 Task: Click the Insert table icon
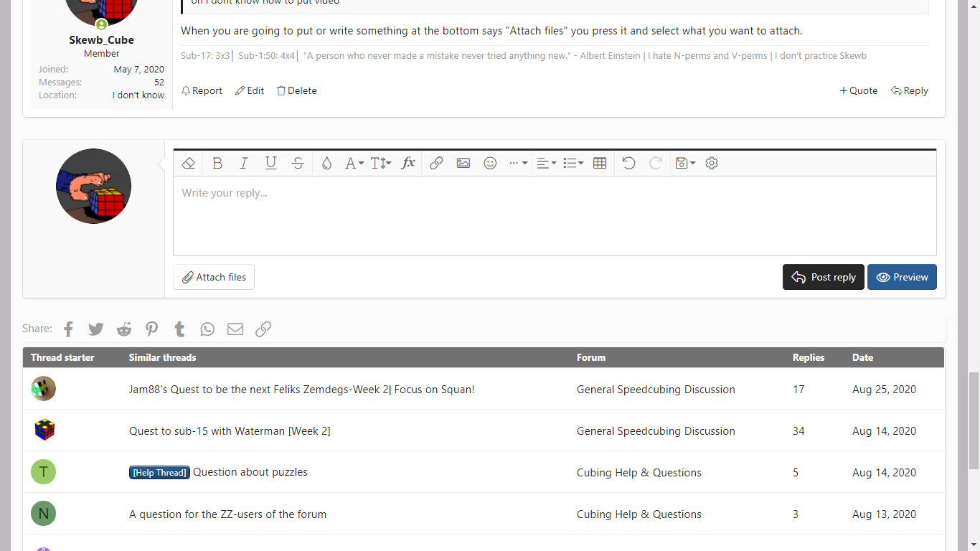click(x=600, y=163)
